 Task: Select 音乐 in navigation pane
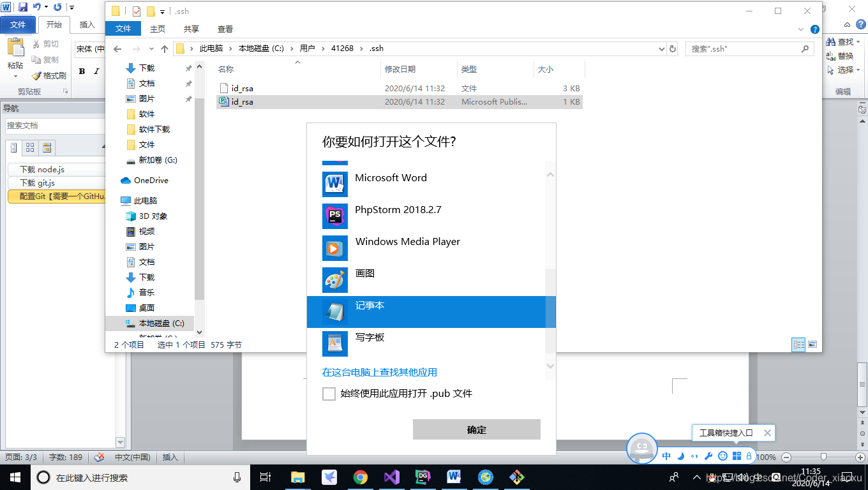pos(147,292)
